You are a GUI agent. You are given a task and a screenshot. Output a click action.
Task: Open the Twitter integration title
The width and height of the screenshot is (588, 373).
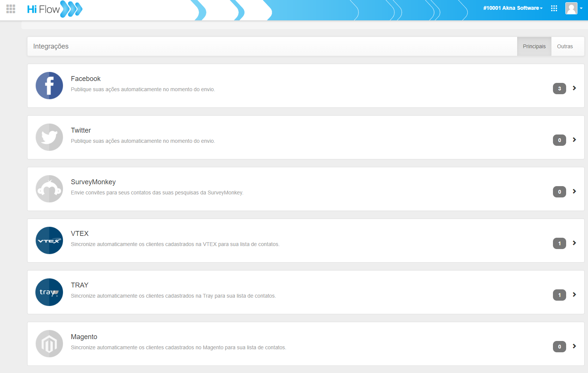point(81,130)
